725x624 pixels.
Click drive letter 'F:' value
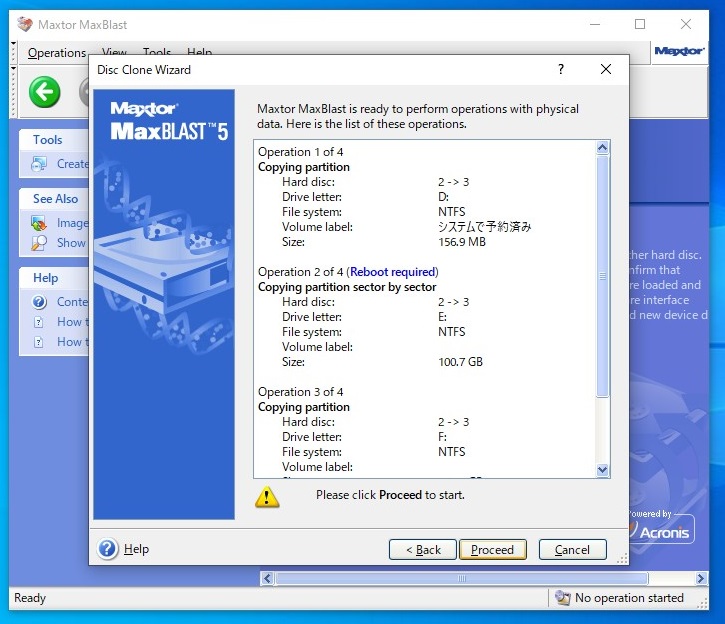pyautogui.click(x=442, y=437)
